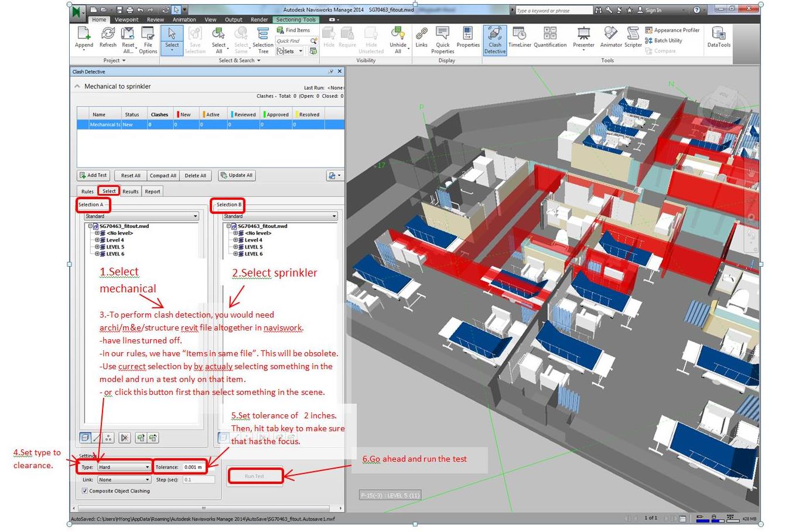Use current selection button in Selection A

click(141, 438)
